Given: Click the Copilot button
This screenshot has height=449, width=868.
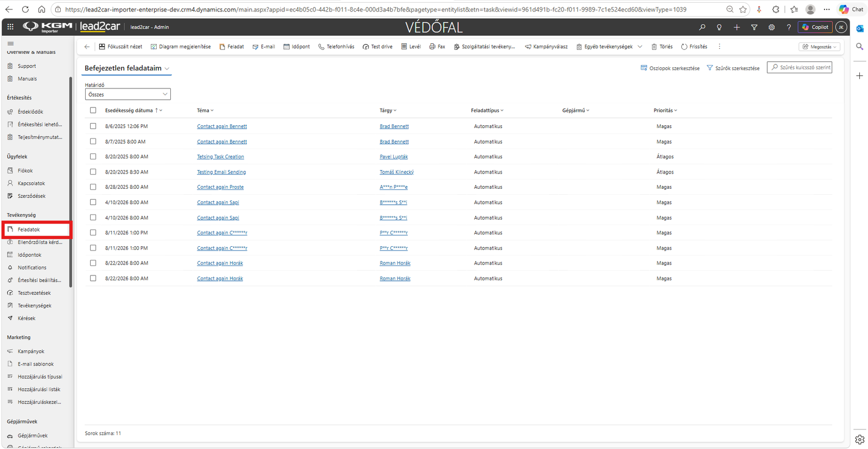Looking at the screenshot, I should pyautogui.click(x=815, y=27).
